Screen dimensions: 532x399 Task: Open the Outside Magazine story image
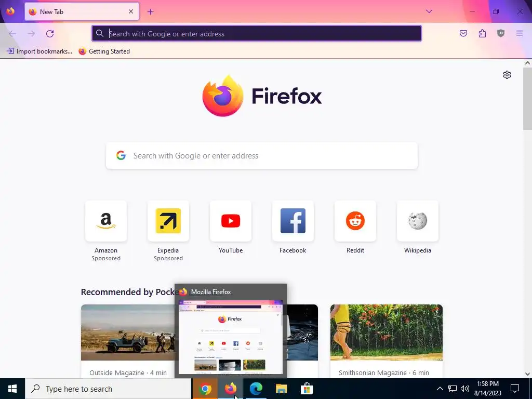pyautogui.click(x=128, y=332)
